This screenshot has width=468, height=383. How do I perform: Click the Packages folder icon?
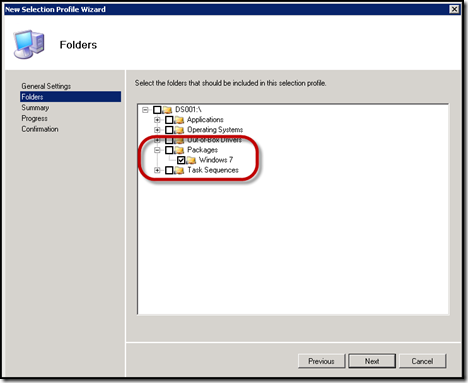[179, 150]
